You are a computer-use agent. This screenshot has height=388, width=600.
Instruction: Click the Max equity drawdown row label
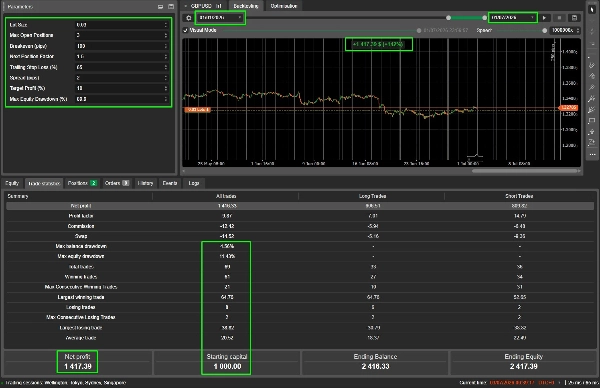[x=81, y=256]
